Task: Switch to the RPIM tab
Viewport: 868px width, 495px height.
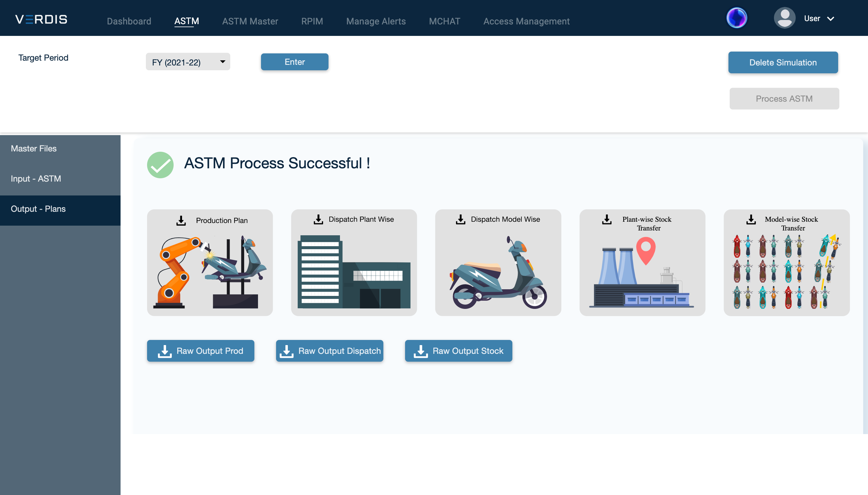Action: click(x=312, y=21)
